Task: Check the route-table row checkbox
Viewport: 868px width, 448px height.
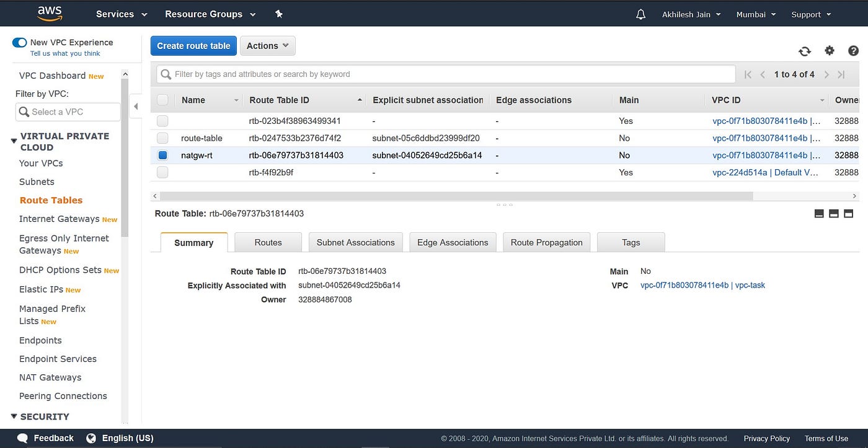Action: click(162, 138)
